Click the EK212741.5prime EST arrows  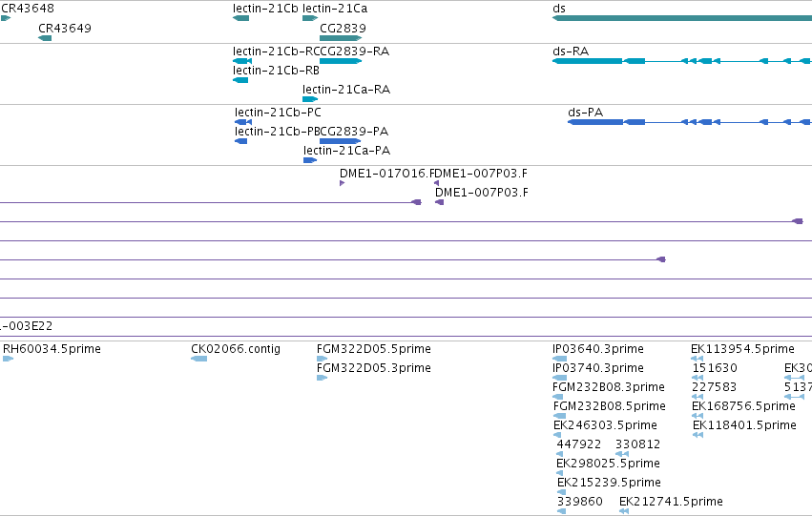tap(624, 511)
